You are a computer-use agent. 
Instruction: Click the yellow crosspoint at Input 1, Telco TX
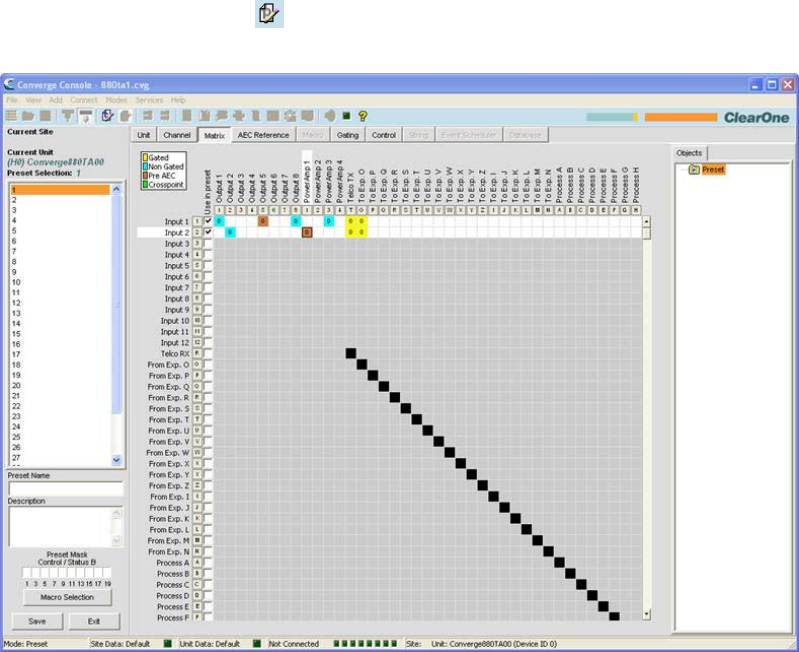tap(351, 222)
